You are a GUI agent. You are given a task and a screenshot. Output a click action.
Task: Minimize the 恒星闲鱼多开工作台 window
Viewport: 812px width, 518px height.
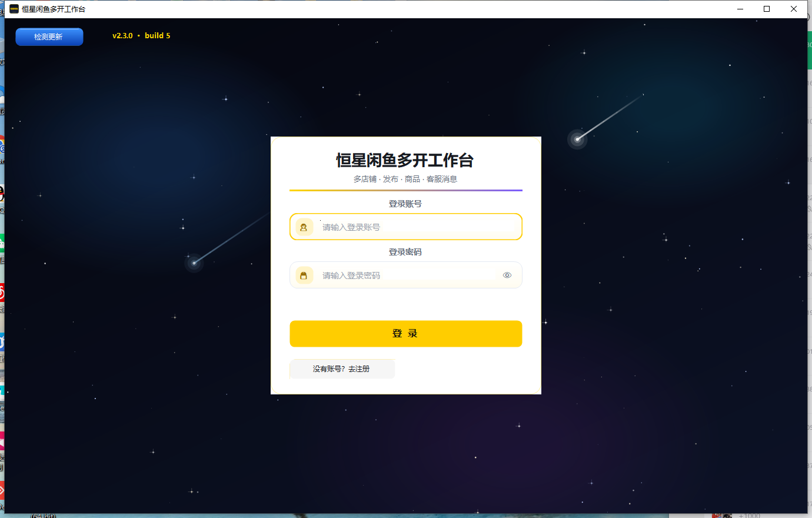point(740,9)
